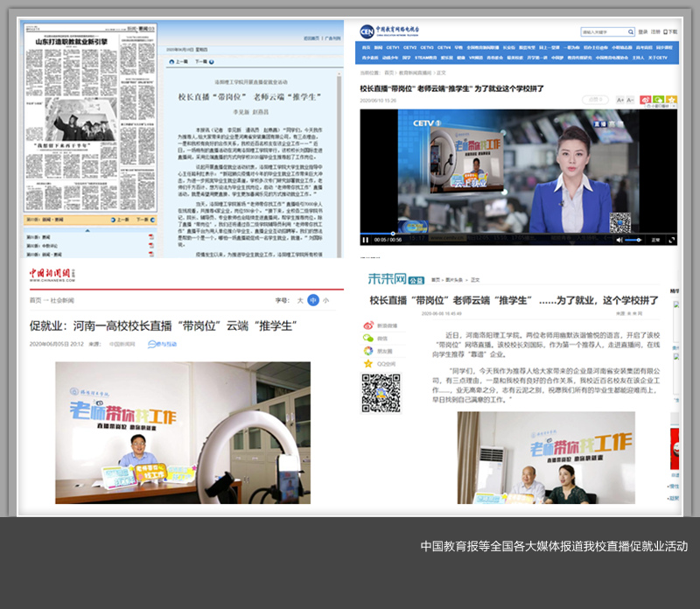Select the 大 font size option

coord(300,300)
